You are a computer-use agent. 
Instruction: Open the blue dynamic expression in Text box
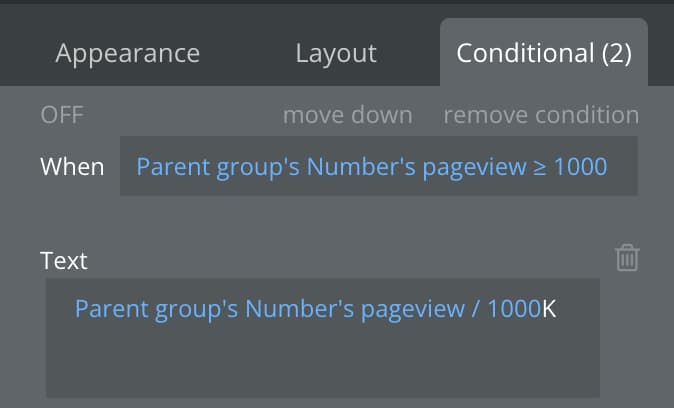pos(308,309)
